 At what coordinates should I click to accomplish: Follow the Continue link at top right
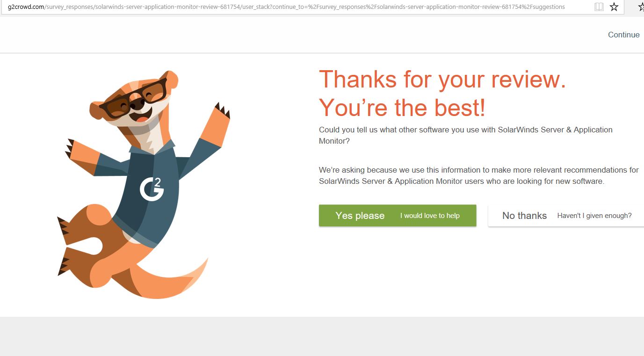point(623,35)
